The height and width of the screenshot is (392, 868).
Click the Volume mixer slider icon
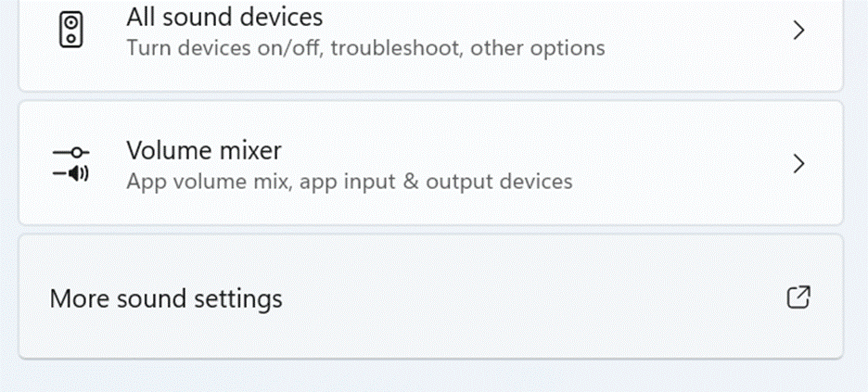point(70,163)
